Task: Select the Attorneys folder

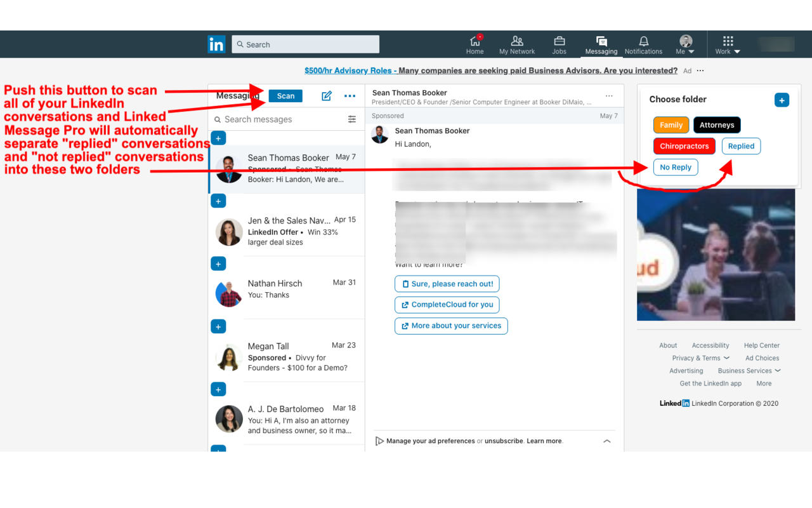Action: coord(717,125)
